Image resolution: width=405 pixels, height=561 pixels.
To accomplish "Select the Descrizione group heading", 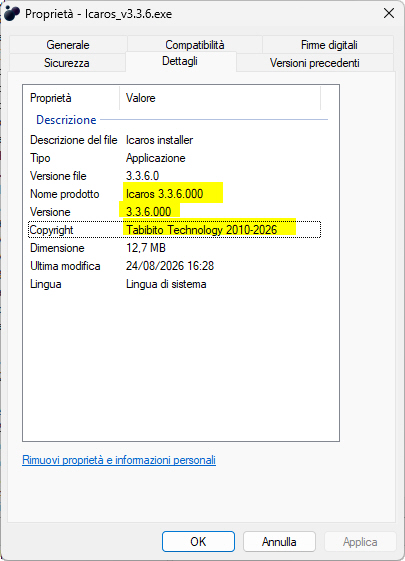I will (66, 119).
